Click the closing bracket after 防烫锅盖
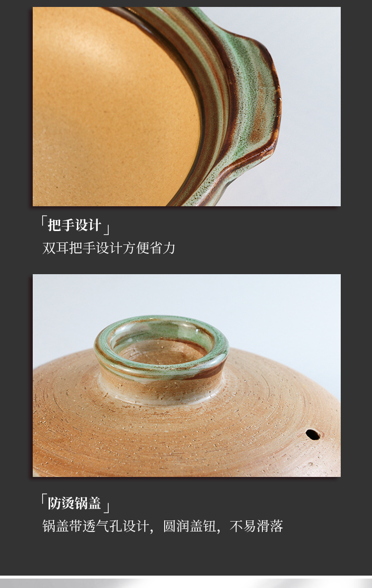372x588 pixels. [x=107, y=507]
